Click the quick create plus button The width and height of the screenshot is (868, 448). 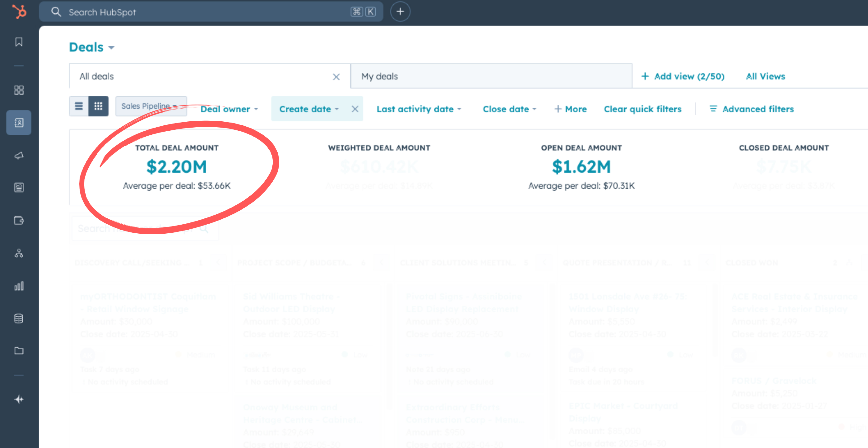click(x=400, y=12)
